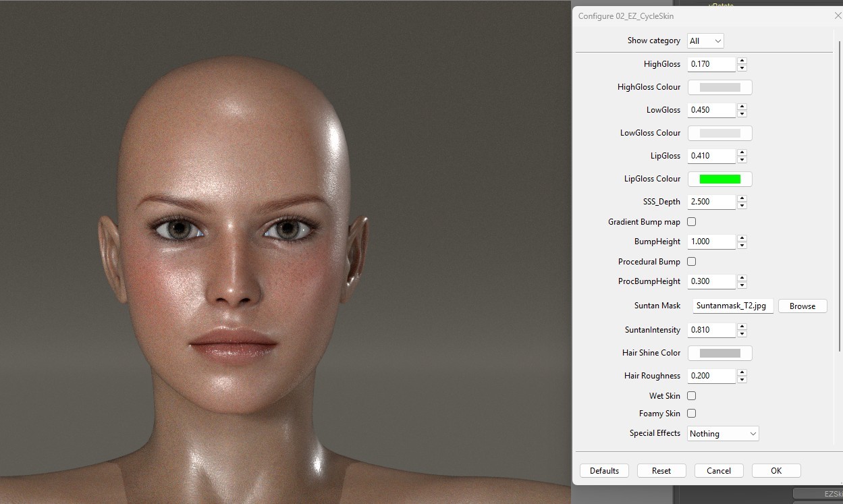Enable the Foamy Skin effect
Viewport: 843px width, 504px height.
(x=691, y=413)
